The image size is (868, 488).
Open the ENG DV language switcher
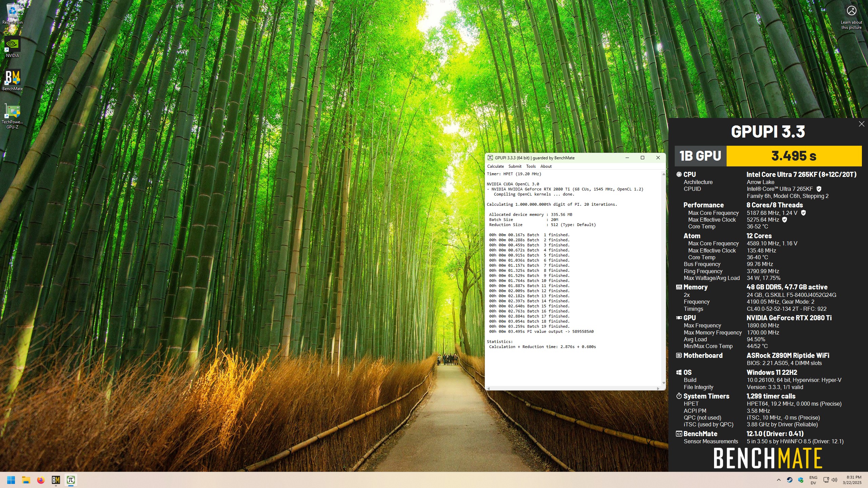tap(813, 480)
